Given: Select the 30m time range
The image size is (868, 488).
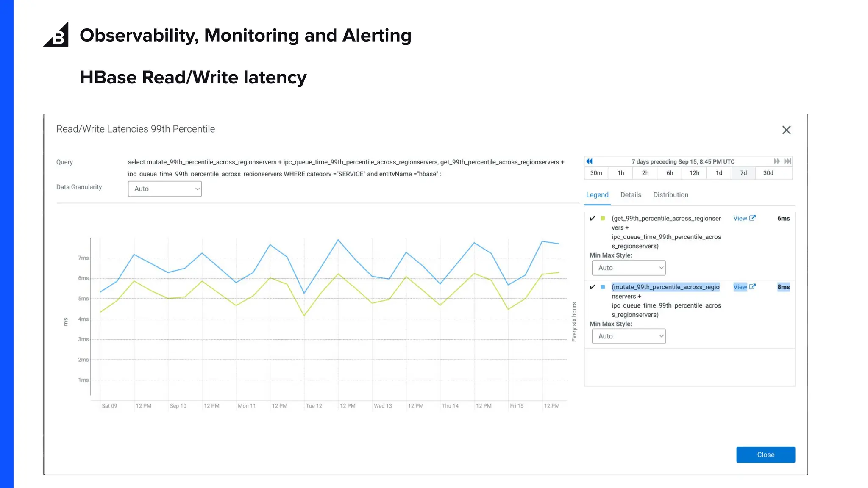Looking at the screenshot, I should pyautogui.click(x=596, y=173).
